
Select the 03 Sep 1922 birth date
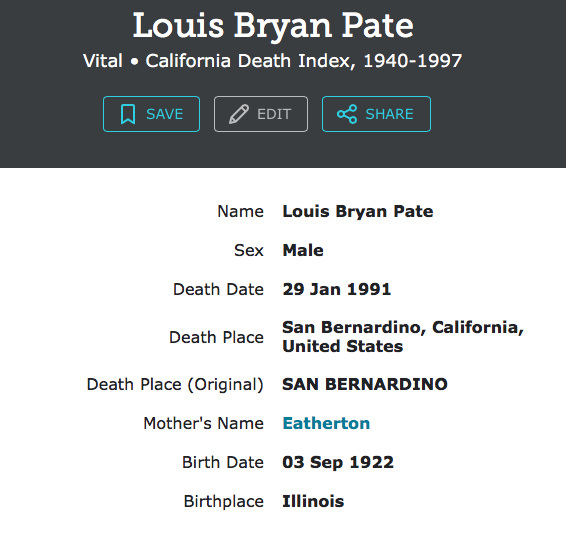click(x=338, y=463)
